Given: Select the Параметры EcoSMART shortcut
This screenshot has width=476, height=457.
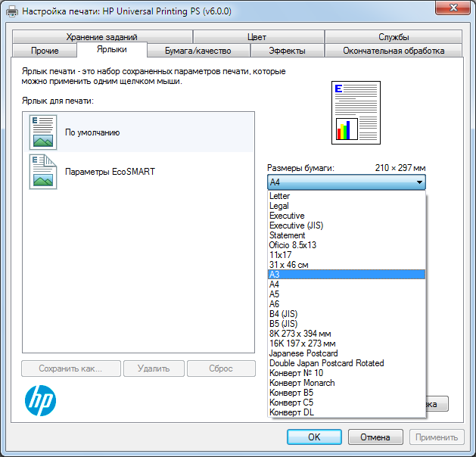Looking at the screenshot, I should coord(138,172).
